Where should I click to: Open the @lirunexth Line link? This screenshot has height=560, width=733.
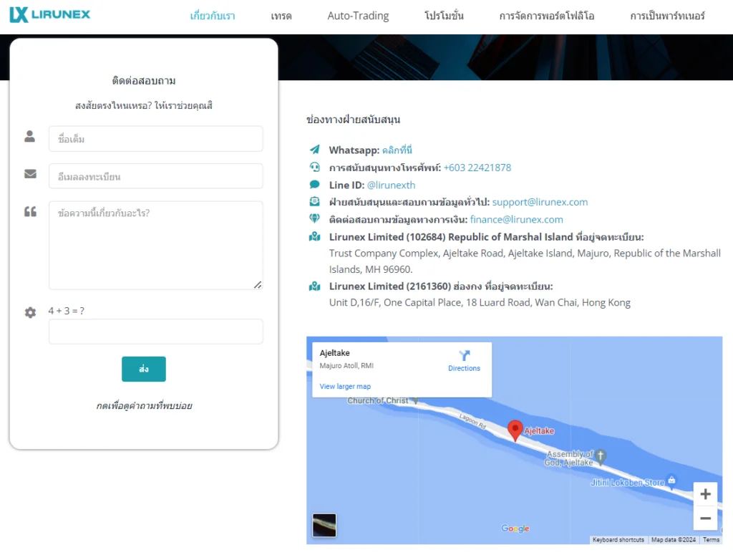coord(391,185)
